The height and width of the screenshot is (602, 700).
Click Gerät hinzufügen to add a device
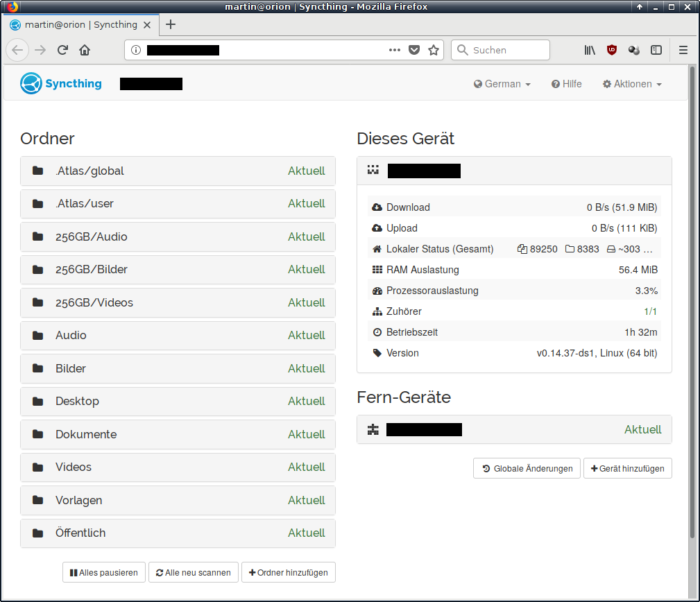[x=628, y=469]
